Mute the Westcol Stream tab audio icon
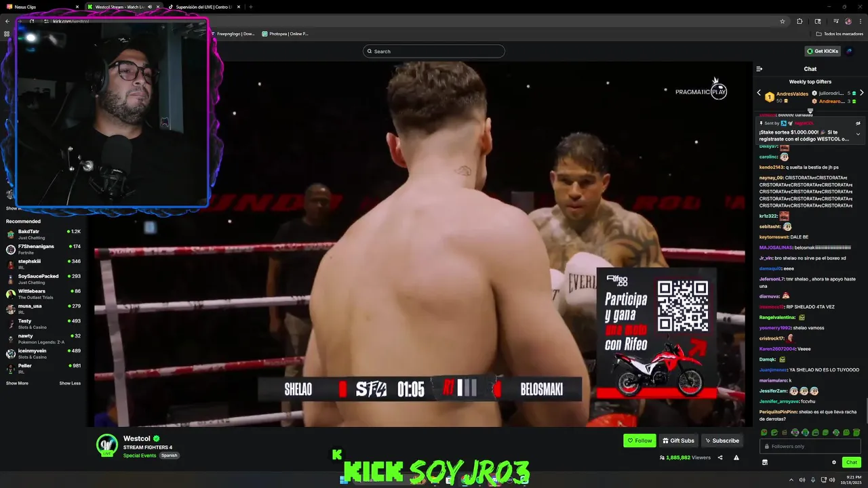This screenshot has height=488, width=868. pyautogui.click(x=150, y=7)
